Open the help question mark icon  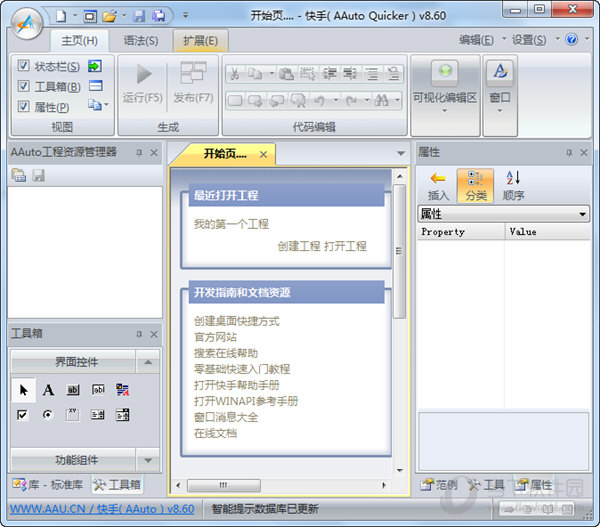[571, 39]
